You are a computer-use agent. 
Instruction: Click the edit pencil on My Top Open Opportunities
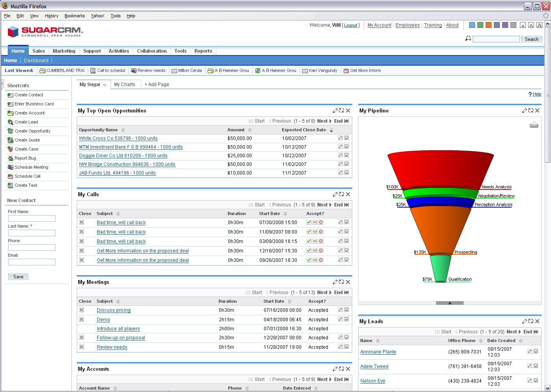335,111
